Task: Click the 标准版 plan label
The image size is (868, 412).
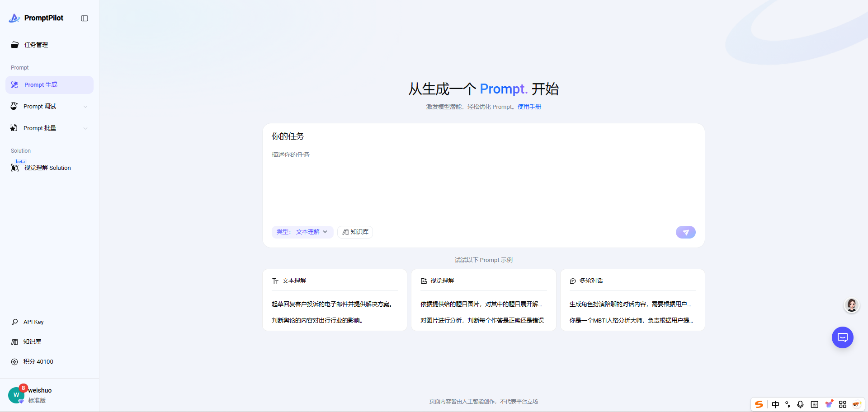Action: click(37, 400)
